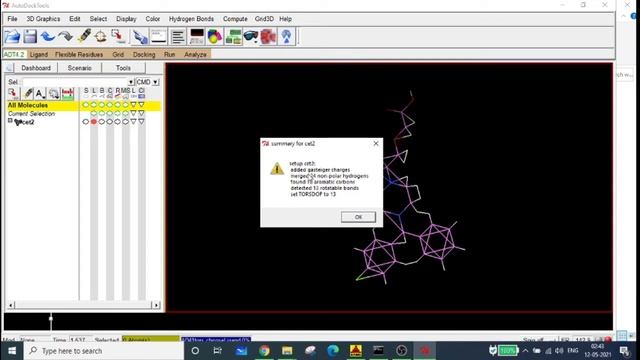Toggle ribbon (R) oval for cet2 row
The image size is (640, 360).
click(118, 122)
